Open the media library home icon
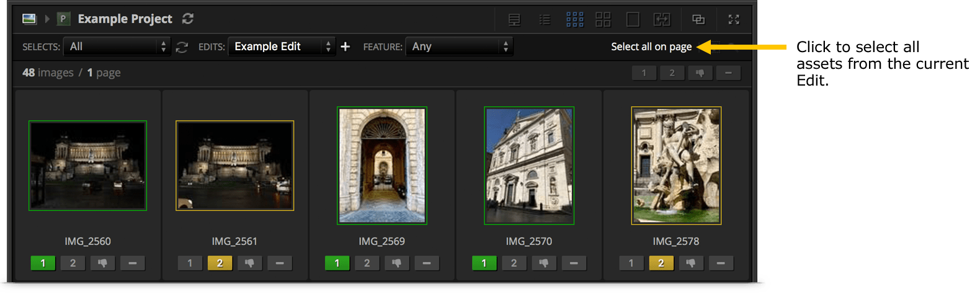Screen dimensions: 980x294 pos(29,19)
